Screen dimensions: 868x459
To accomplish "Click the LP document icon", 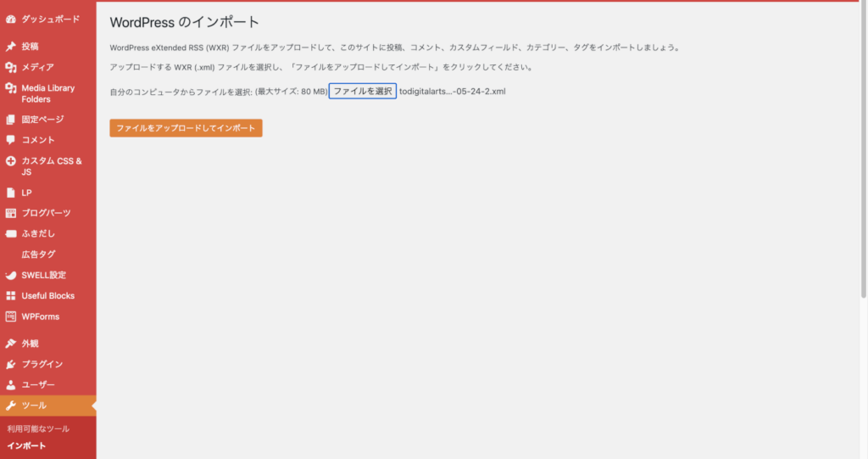I will click(x=10, y=193).
